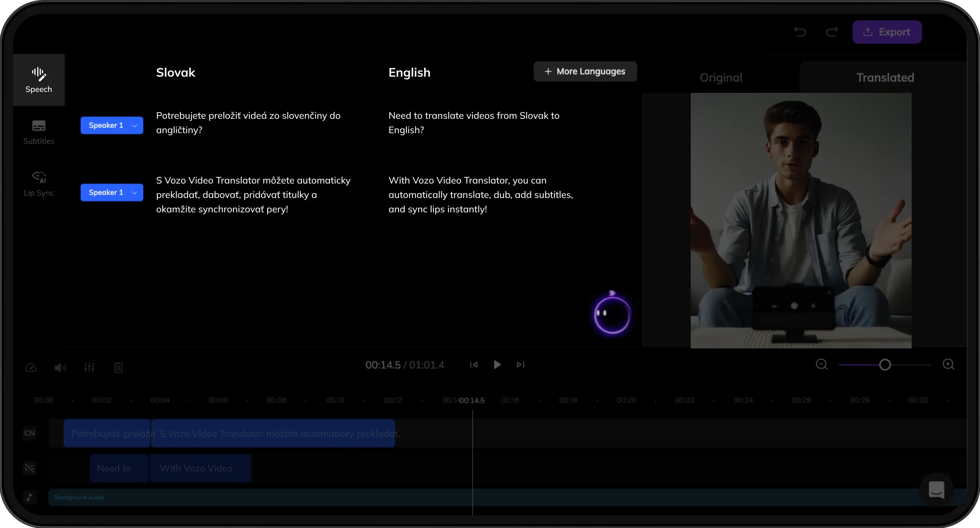Viewport: 980px width, 528px height.
Task: Toggle the translated track visibility icon
Action: click(x=30, y=468)
